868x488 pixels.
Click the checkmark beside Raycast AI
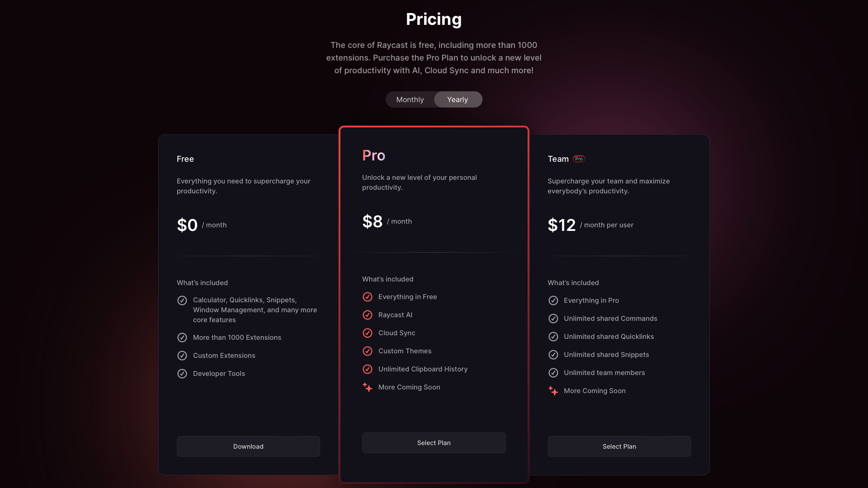tap(368, 315)
